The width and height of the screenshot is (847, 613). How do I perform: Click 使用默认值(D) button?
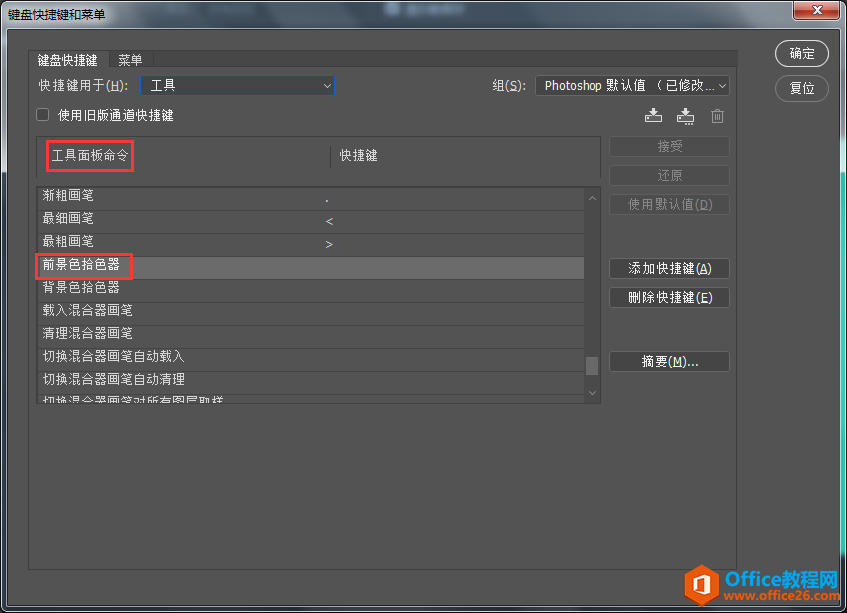[669, 204]
